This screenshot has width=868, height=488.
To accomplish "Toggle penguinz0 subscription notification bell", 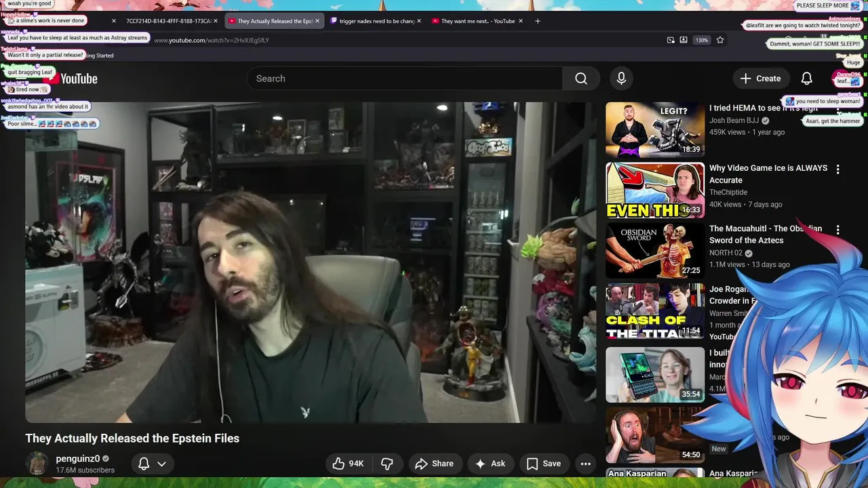I will click(x=144, y=464).
